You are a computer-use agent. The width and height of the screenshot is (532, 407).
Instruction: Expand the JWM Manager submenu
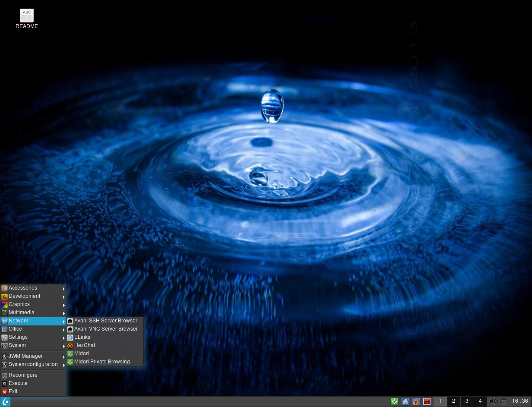33,357
